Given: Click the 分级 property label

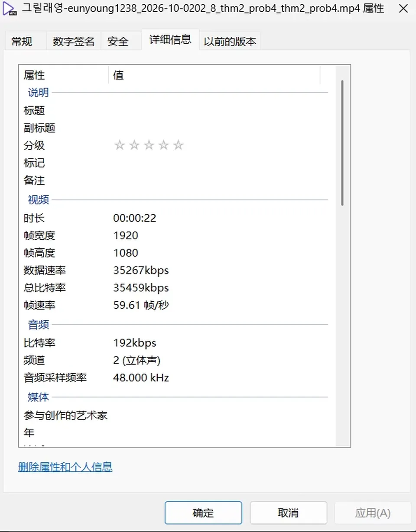Looking at the screenshot, I should [34, 145].
